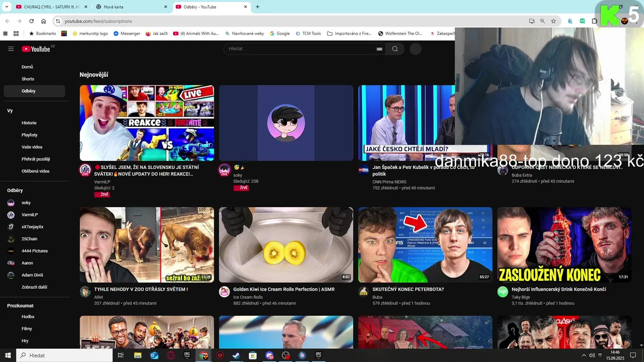Open the Extensions puzzle-piece icon
The width and height of the screenshot is (644, 362).
tap(595, 21)
